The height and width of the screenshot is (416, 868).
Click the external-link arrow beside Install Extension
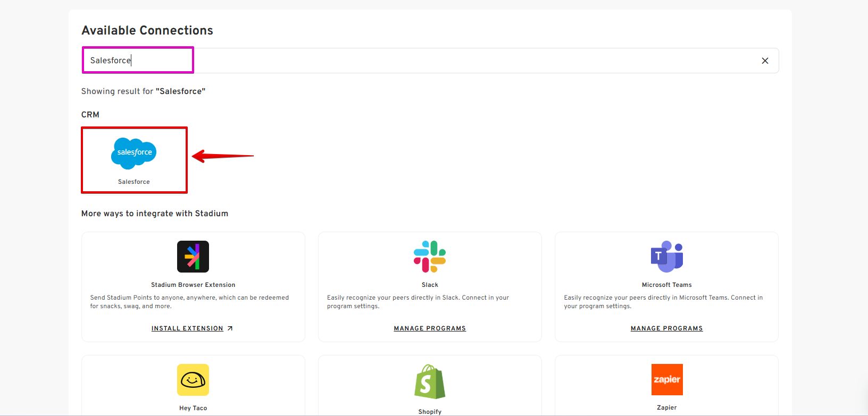(x=230, y=328)
